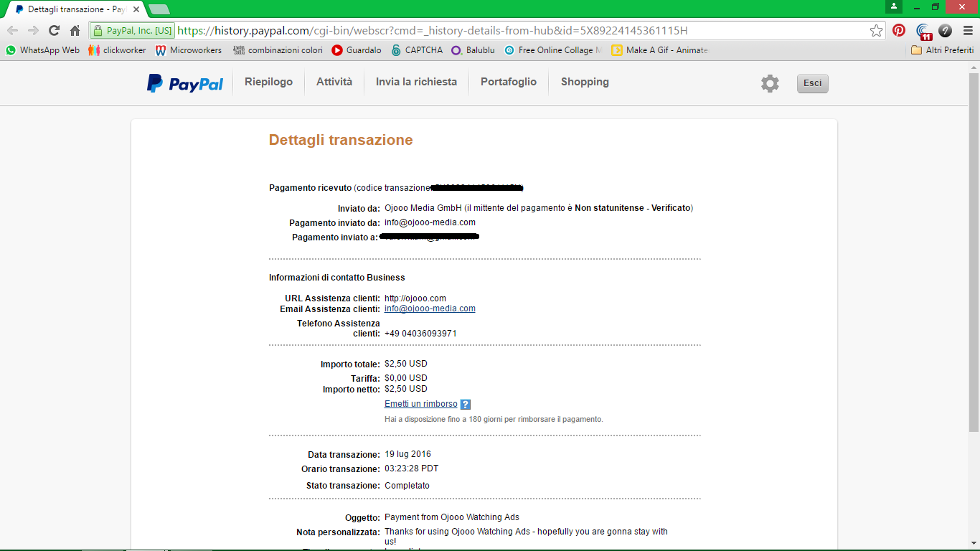The width and height of the screenshot is (980, 551).
Task: Click the Completato status text
Action: click(x=407, y=486)
